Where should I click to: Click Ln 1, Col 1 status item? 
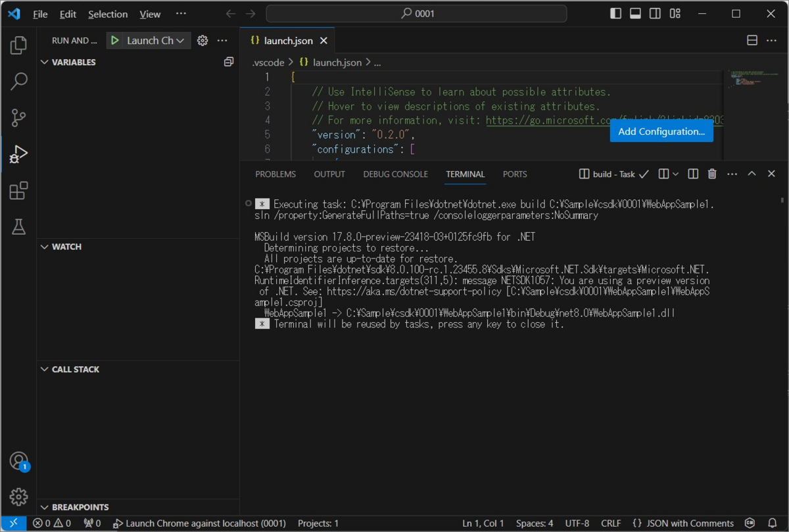tap(483, 523)
